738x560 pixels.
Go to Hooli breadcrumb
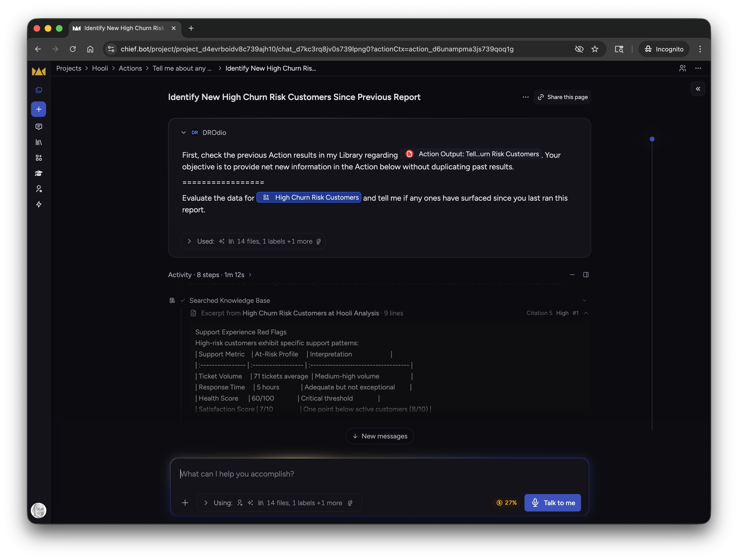point(100,68)
